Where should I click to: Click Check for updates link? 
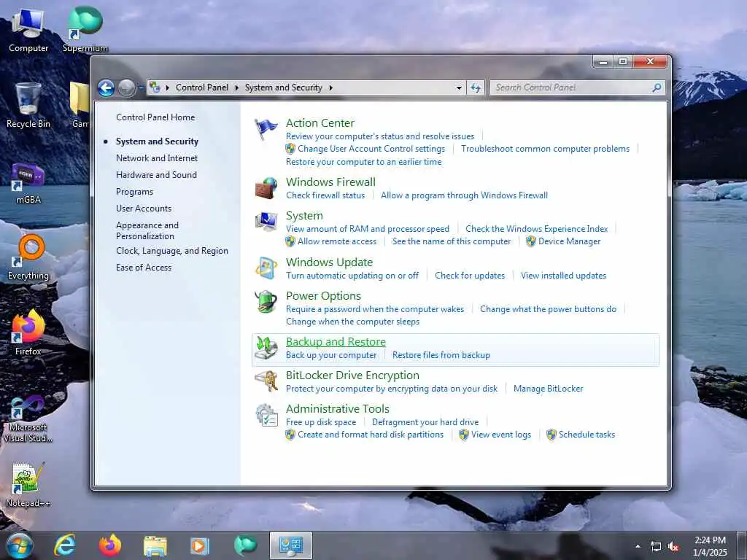(470, 275)
